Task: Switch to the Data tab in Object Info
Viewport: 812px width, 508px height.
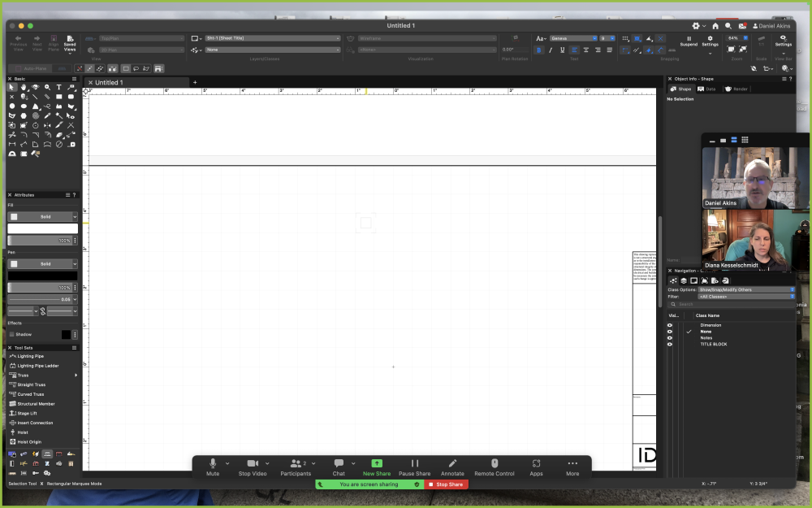Action: point(706,89)
